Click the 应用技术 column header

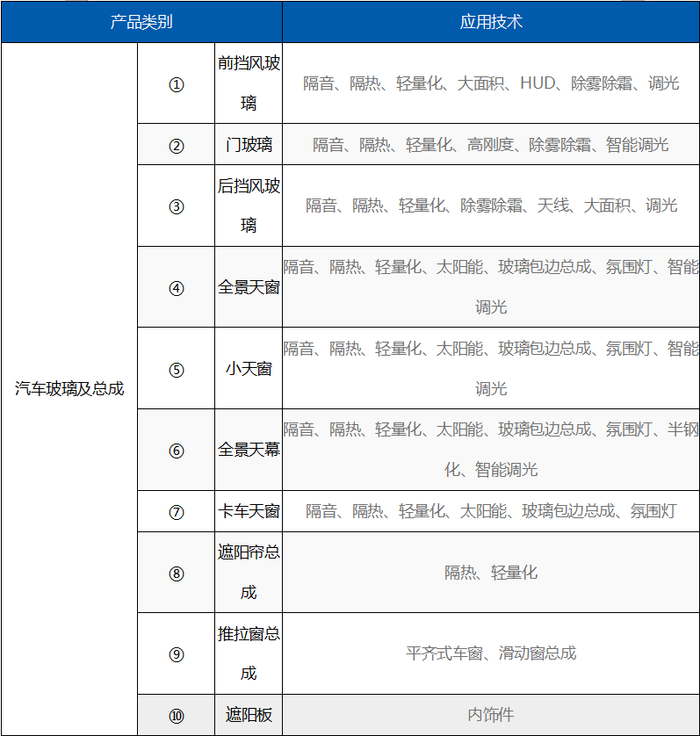coord(491,22)
